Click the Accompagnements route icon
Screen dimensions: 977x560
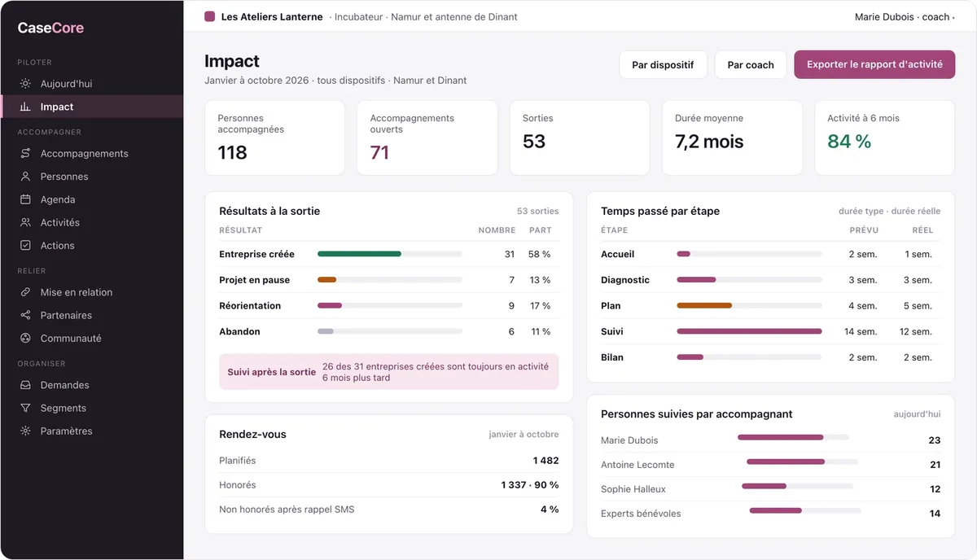pos(25,154)
